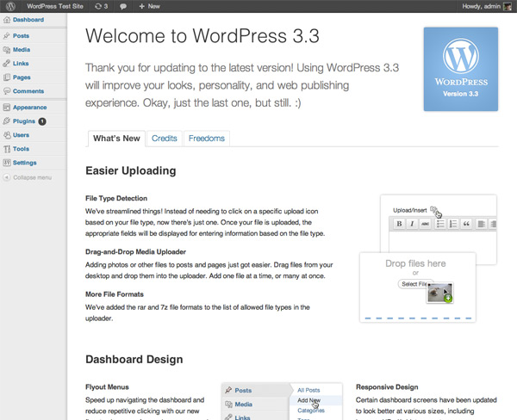
Task: Click the Posts pushpin icon in sidebar
Action: click(x=7, y=36)
